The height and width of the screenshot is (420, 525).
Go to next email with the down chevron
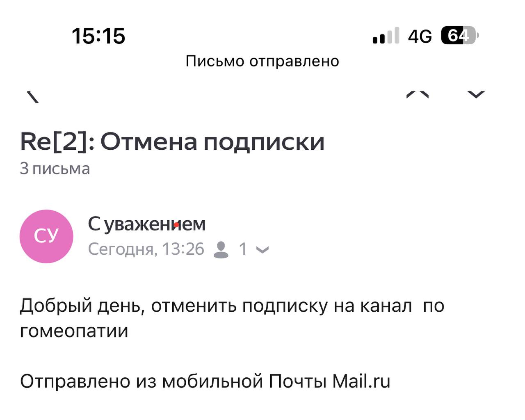click(476, 95)
